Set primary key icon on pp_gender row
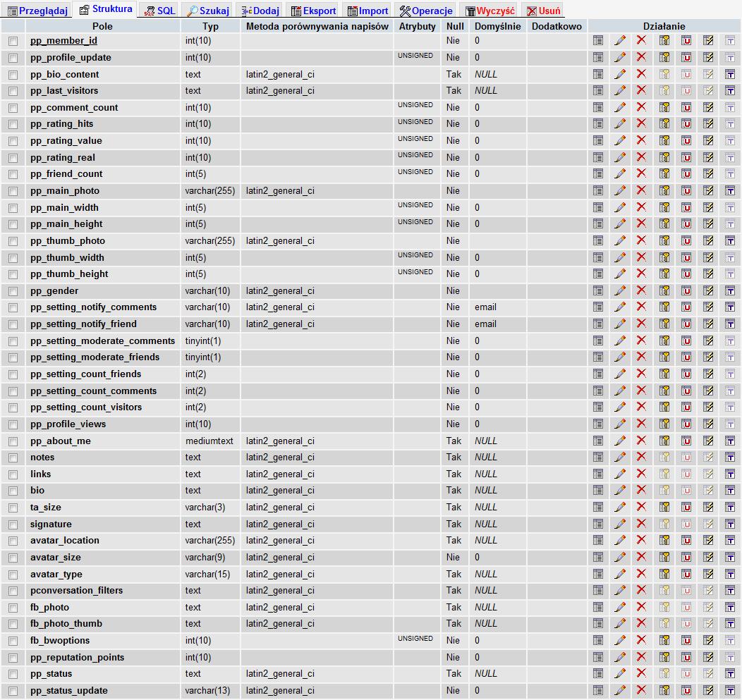Screen dimensions: 742x700 pos(664,290)
